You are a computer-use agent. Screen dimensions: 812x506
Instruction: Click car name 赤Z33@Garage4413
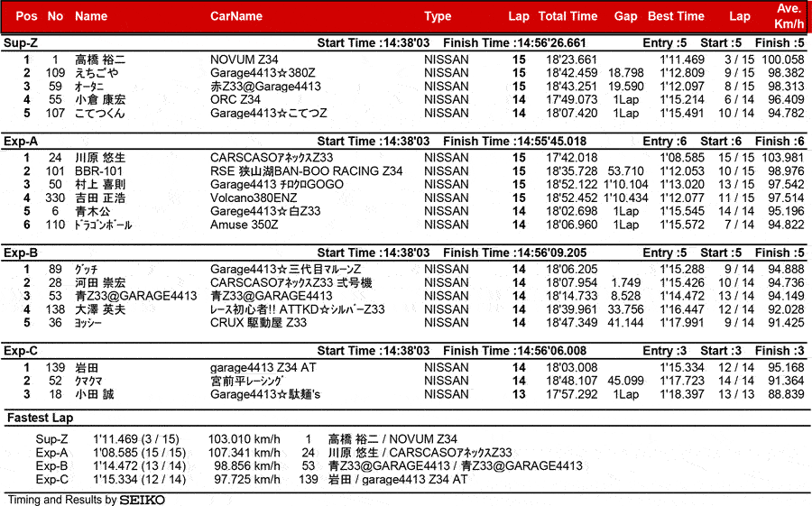[x=265, y=87]
